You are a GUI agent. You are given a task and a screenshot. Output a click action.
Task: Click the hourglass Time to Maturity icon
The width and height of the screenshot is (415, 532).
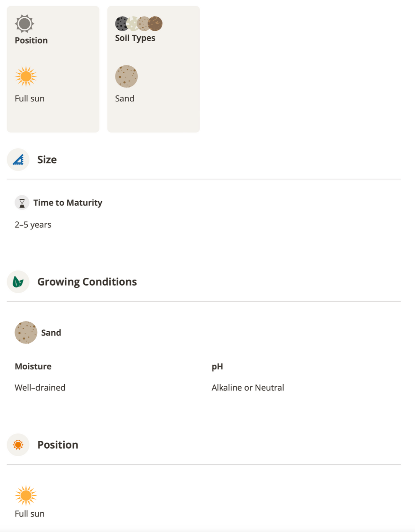[x=22, y=203]
